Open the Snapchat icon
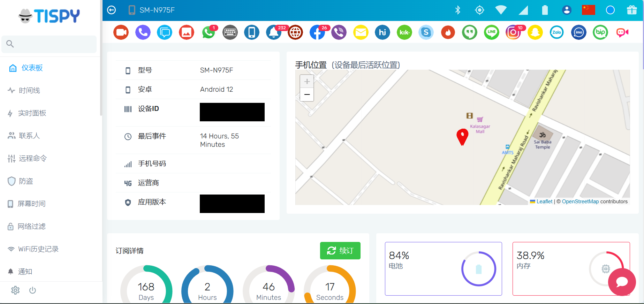Image resolution: width=644 pixels, height=304 pixels. click(x=535, y=32)
